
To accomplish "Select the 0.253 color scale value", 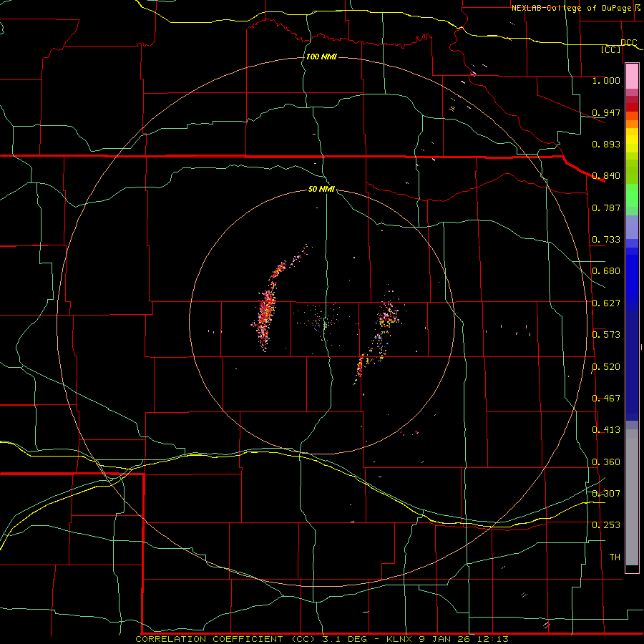I will coord(606,525).
